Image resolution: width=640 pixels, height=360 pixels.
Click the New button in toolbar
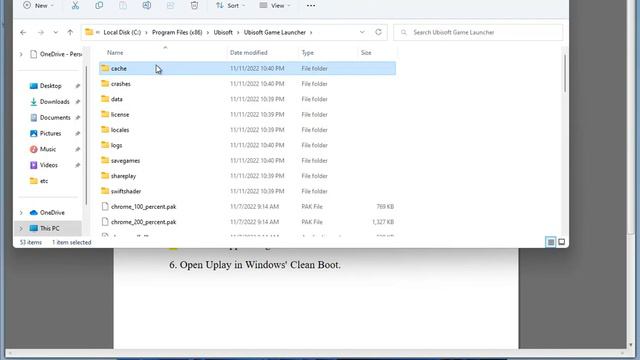(38, 5)
